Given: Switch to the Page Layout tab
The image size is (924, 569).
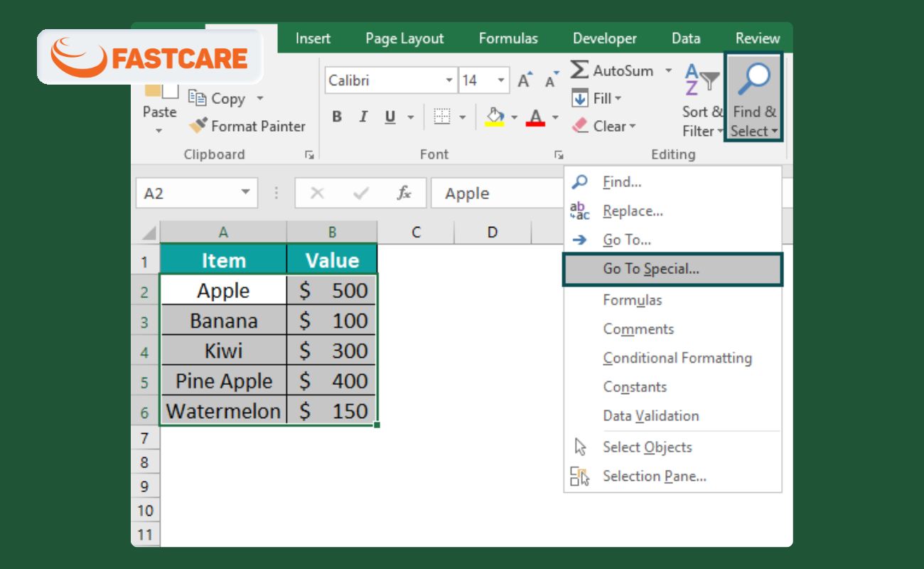Looking at the screenshot, I should pyautogui.click(x=404, y=38).
